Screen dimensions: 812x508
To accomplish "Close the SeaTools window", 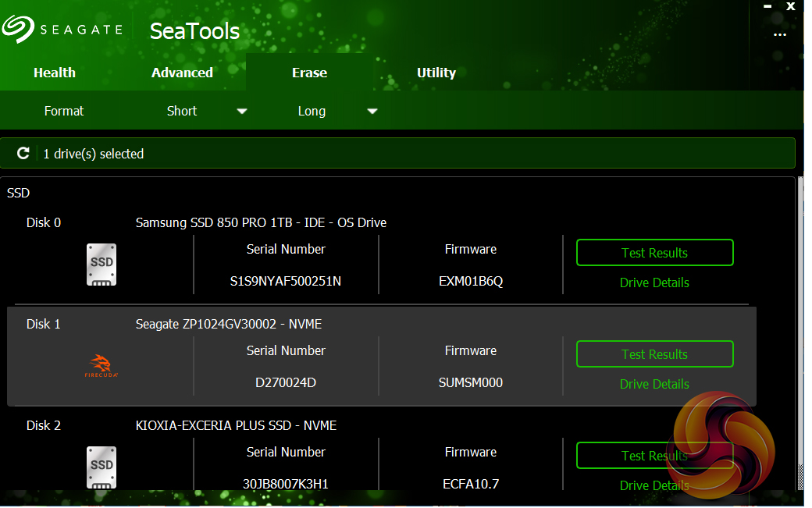I will (791, 6).
